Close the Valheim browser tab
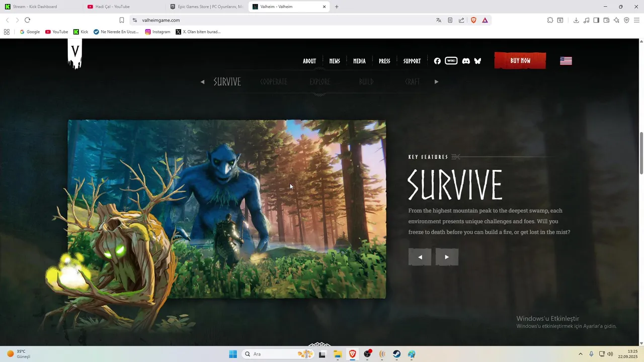This screenshot has height=362, width=644. click(x=324, y=7)
